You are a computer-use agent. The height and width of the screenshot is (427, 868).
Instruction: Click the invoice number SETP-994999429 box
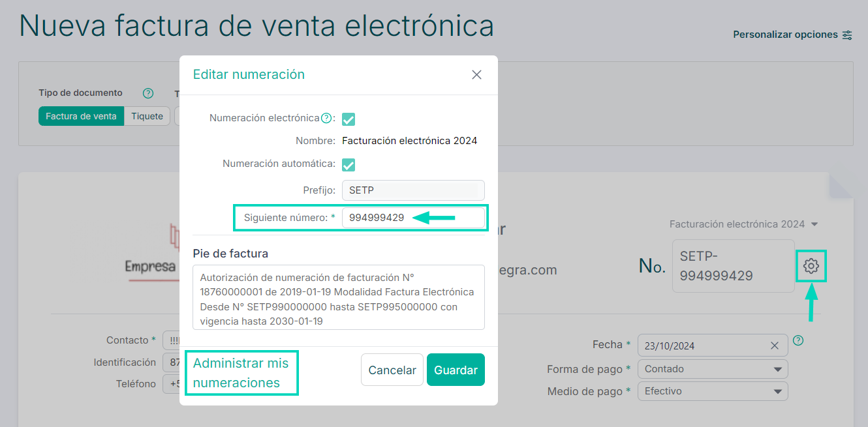click(733, 266)
